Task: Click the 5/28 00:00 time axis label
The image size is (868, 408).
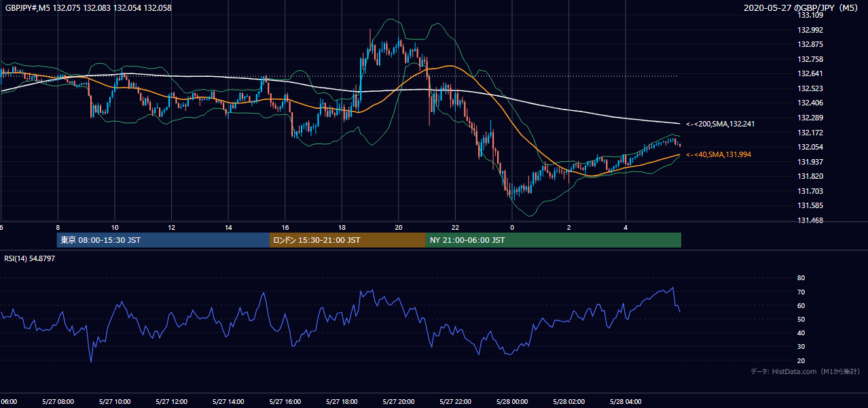Action: point(512,402)
